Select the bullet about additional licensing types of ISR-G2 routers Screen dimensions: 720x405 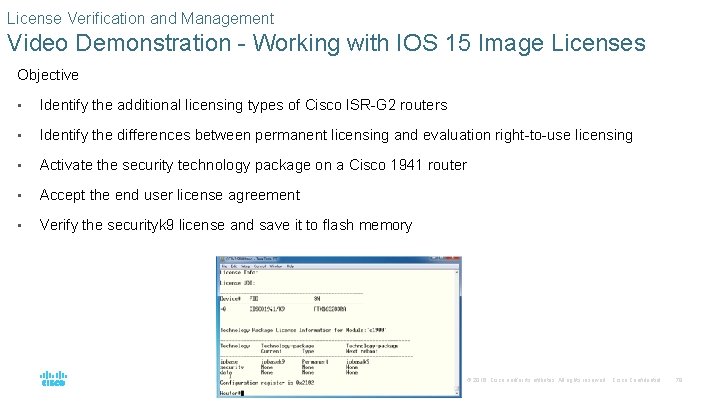click(x=243, y=105)
